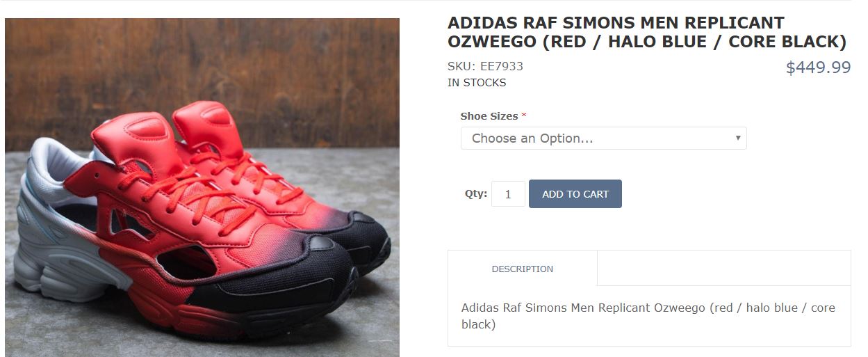
Task: Click the Shoe Sizes field label
Action: pyautogui.click(x=489, y=116)
